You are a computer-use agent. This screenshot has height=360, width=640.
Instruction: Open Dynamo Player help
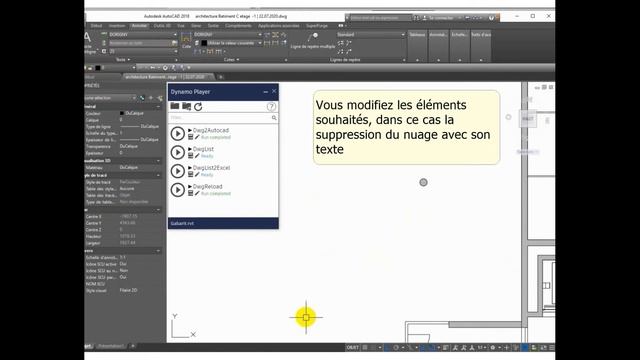(271, 107)
